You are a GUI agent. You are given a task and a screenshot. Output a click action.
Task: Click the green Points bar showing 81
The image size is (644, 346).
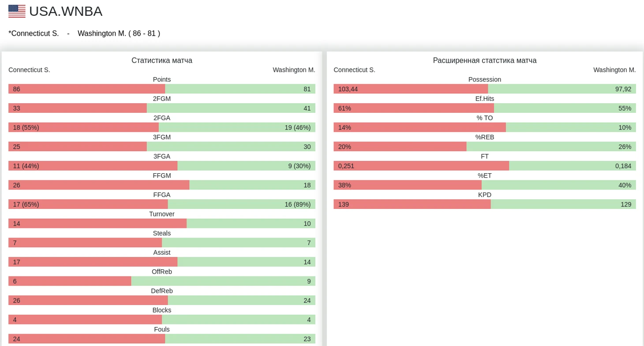[x=240, y=89]
